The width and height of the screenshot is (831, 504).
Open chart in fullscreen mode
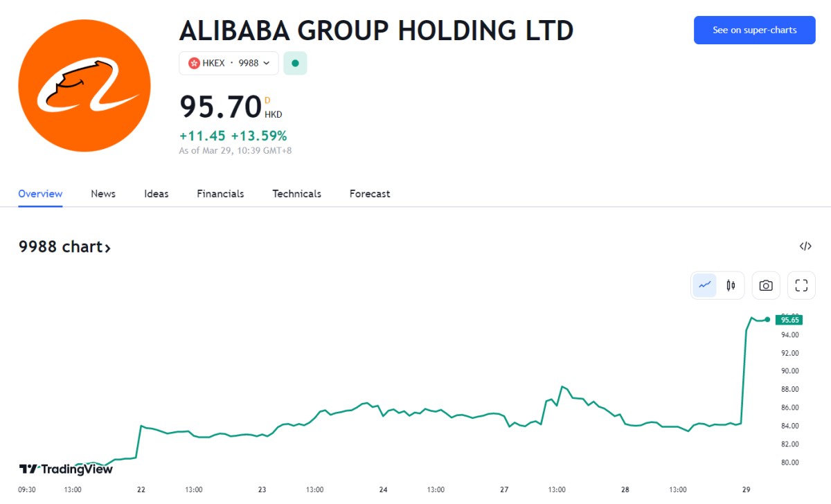[x=801, y=285]
